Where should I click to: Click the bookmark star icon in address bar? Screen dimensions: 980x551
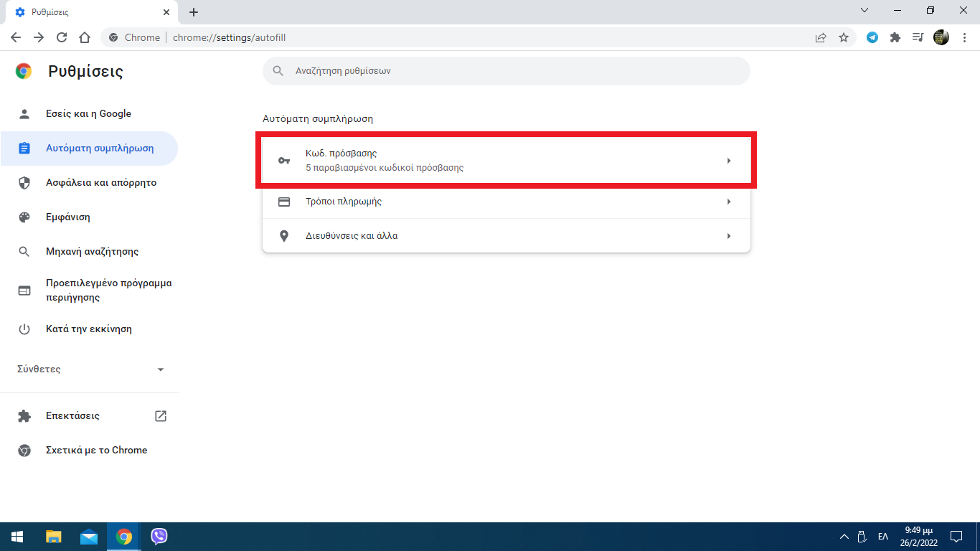tap(844, 37)
